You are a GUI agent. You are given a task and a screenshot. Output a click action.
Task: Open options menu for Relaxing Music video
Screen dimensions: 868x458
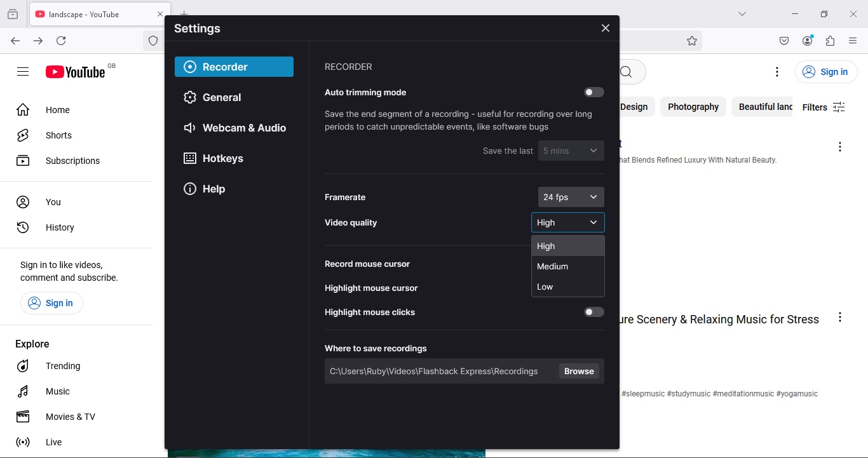[x=840, y=317]
